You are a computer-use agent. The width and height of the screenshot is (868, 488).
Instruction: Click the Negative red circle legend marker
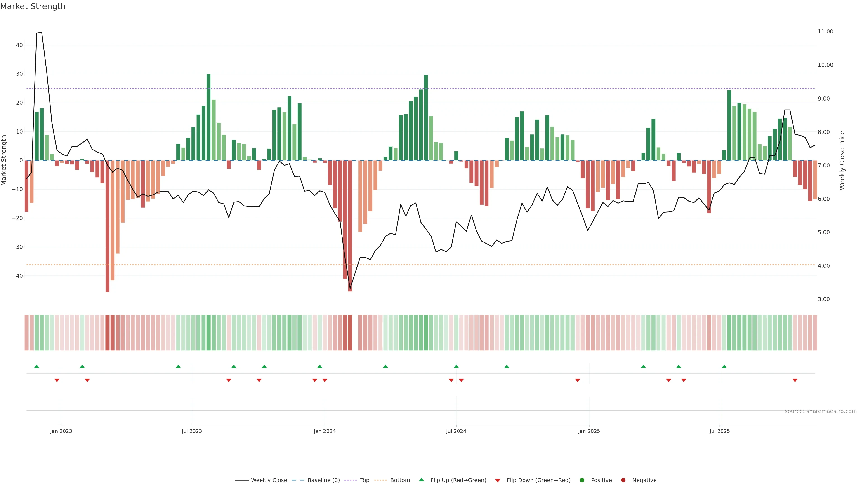point(623,480)
